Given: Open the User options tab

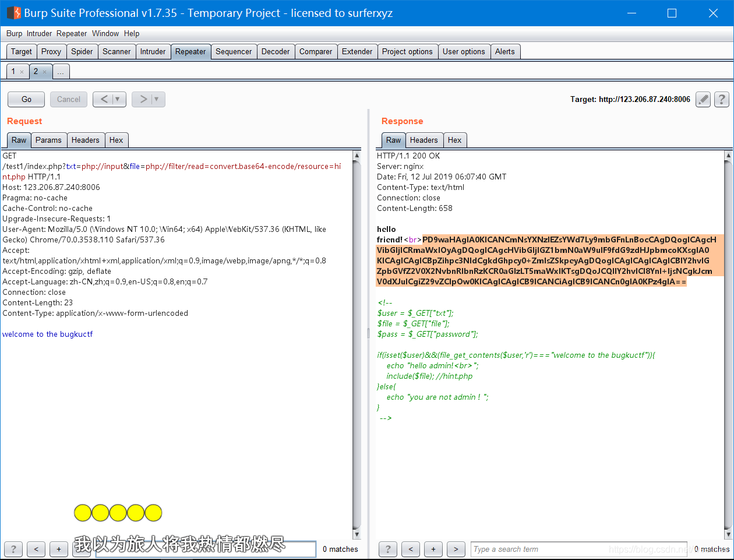Looking at the screenshot, I should [464, 51].
